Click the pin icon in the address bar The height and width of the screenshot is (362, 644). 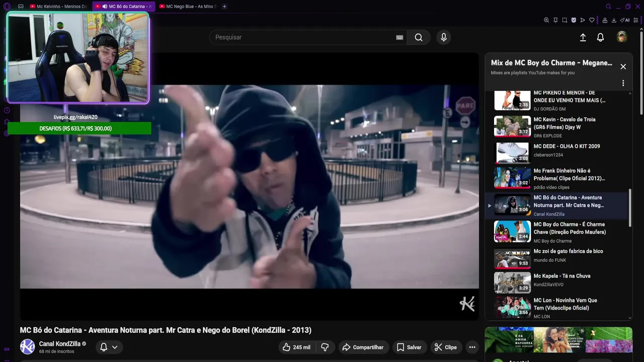[555, 20]
